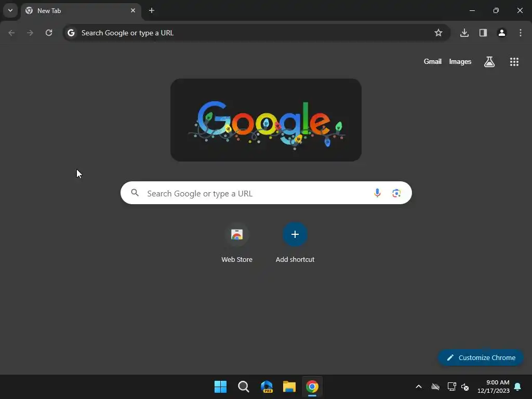
Task: Minimize the Chrome window
Action: (472, 10)
